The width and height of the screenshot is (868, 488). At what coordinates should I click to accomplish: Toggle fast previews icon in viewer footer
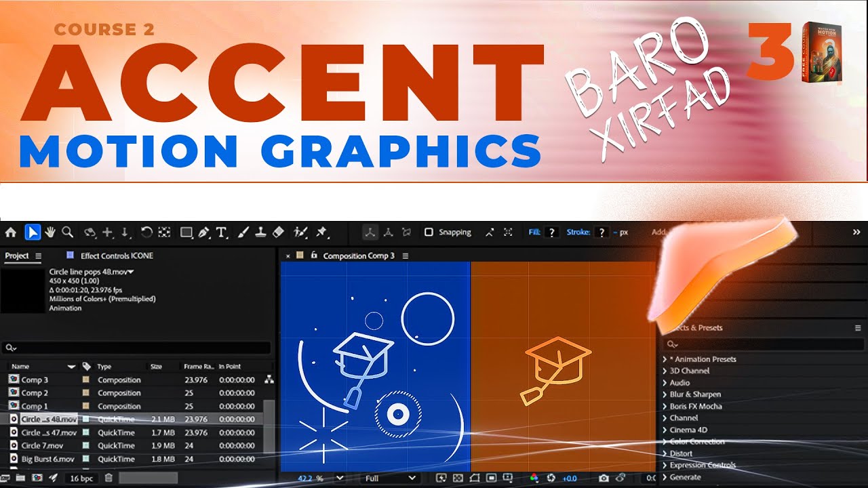(441, 478)
